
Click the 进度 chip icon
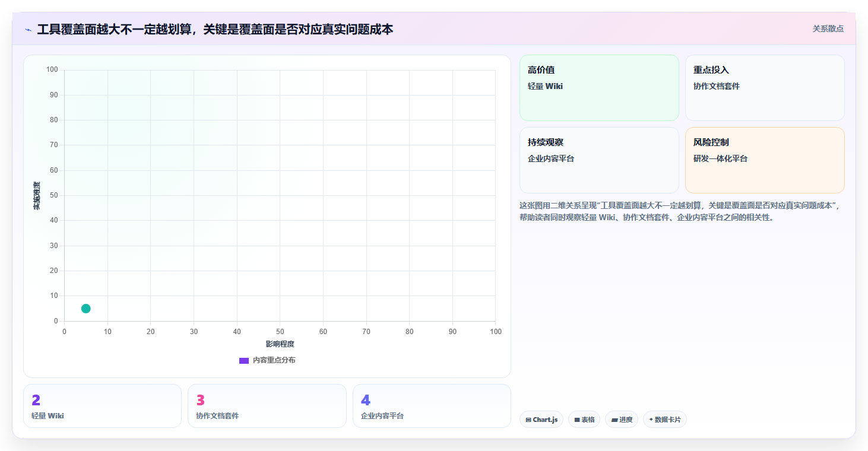[614, 420]
